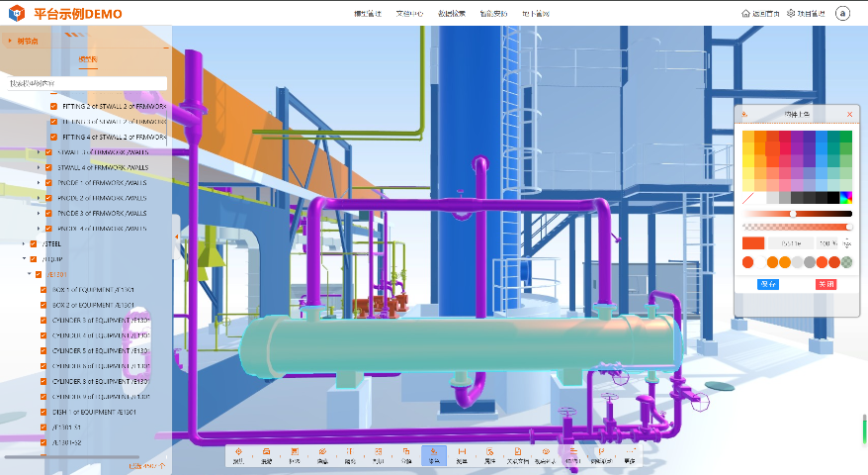
Task: Click the blue 保存 button in color panel
Action: click(x=768, y=284)
